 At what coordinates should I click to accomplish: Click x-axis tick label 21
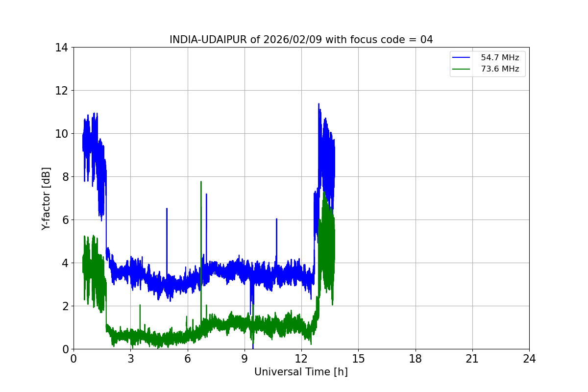coord(472,358)
